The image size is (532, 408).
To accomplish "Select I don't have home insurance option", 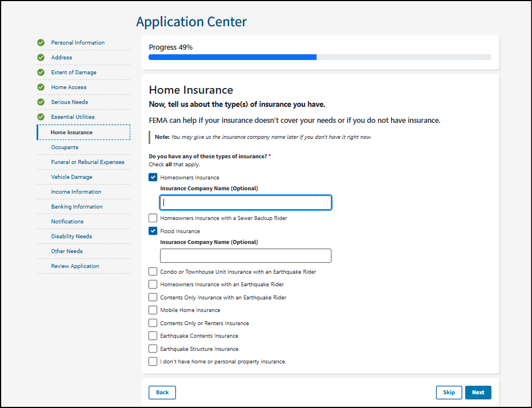I will point(153,362).
